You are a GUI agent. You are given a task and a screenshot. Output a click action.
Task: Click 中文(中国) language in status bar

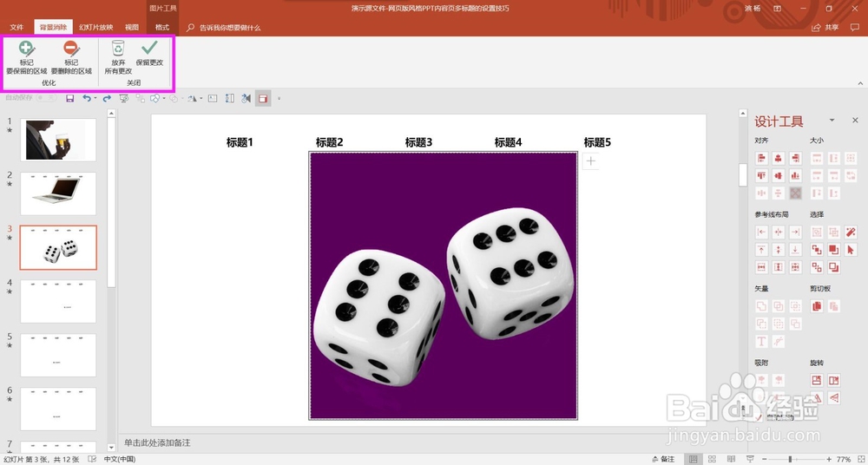(x=120, y=460)
